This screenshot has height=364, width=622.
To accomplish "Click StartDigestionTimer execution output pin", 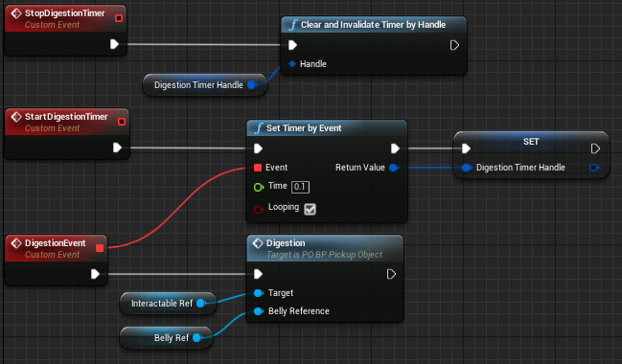I will click(117, 148).
